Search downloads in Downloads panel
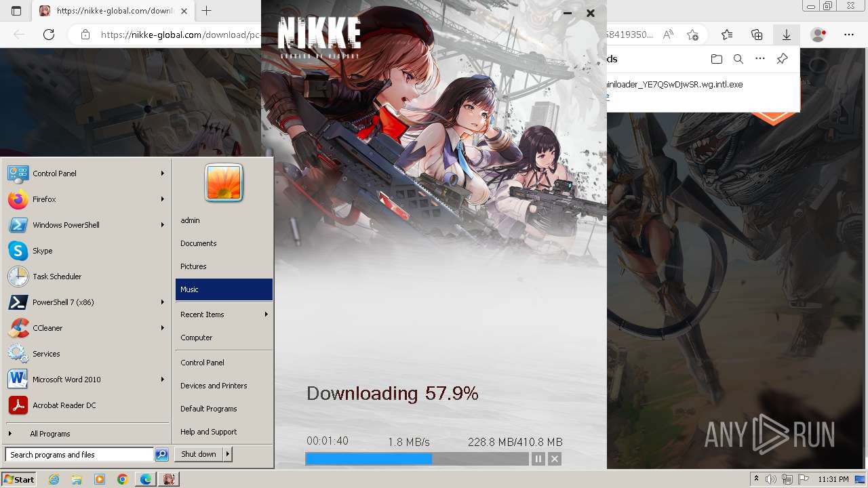868x488 pixels. tap(738, 59)
